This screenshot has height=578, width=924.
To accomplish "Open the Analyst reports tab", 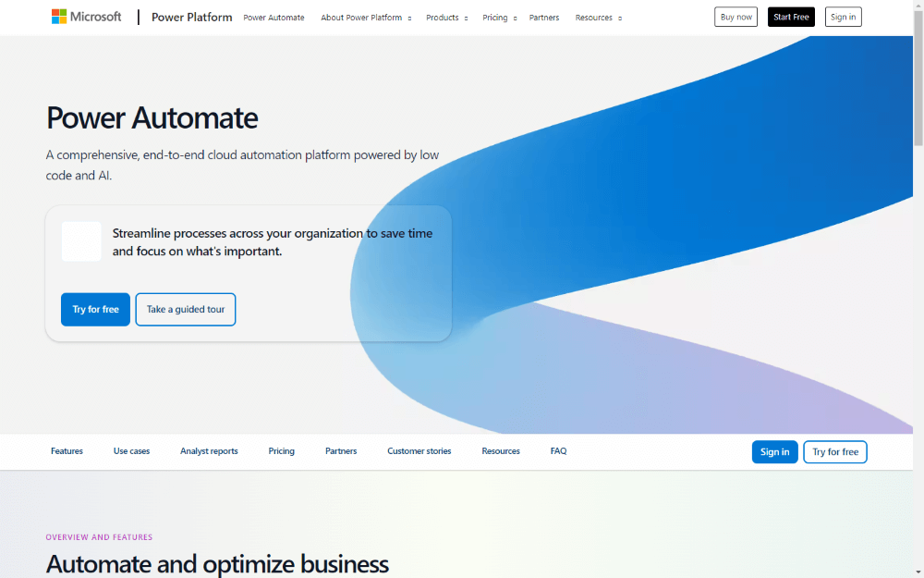I will 209,451.
